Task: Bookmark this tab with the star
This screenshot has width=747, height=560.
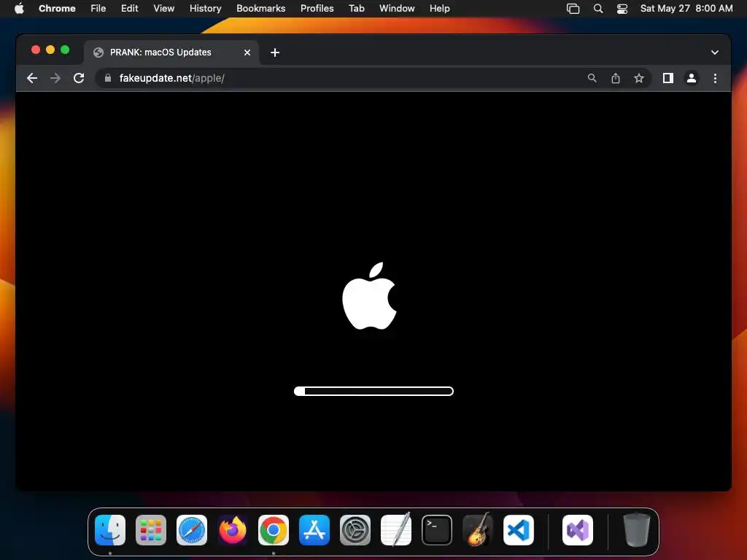Action: [639, 78]
